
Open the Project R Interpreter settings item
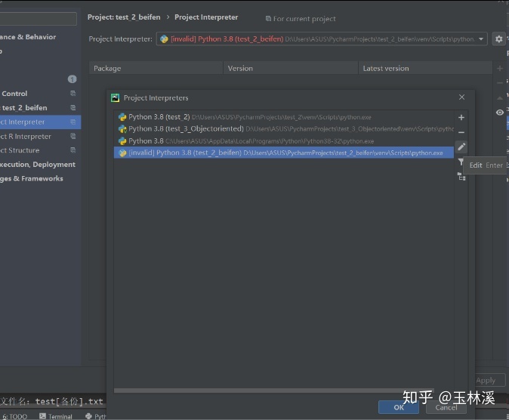pos(40,137)
